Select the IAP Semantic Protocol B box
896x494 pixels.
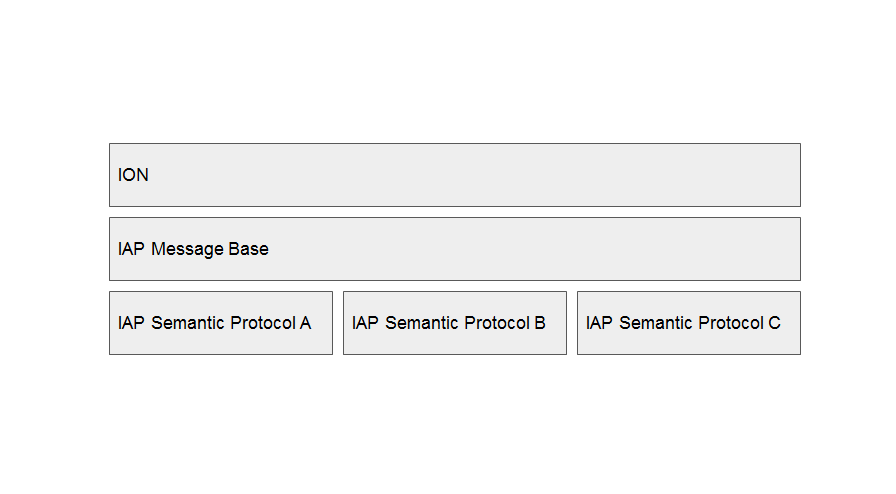pos(454,323)
